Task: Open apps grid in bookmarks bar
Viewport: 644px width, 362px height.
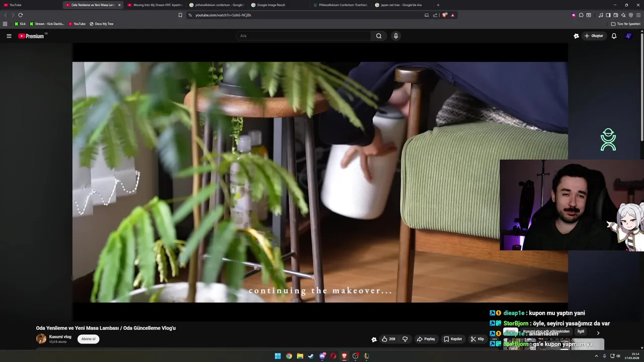Action: pyautogui.click(x=5, y=24)
